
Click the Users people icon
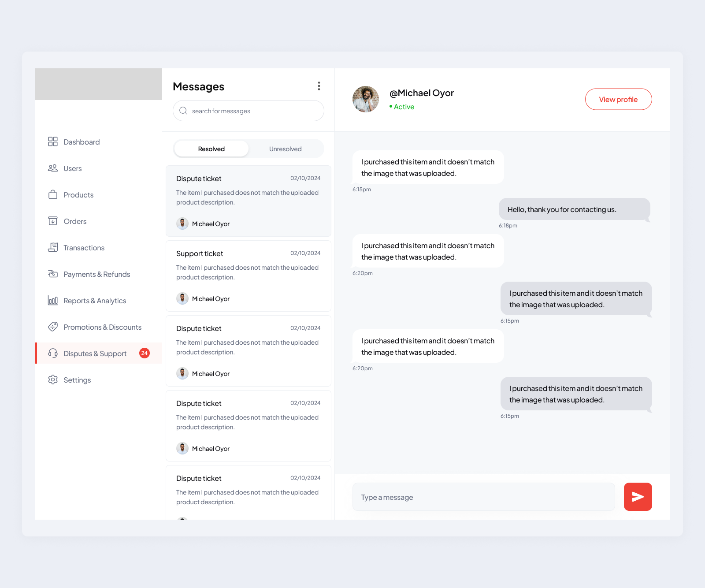(53, 168)
